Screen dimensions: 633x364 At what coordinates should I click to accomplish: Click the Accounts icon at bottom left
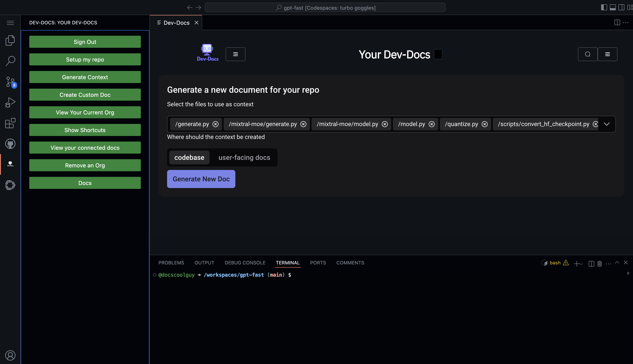10,355
